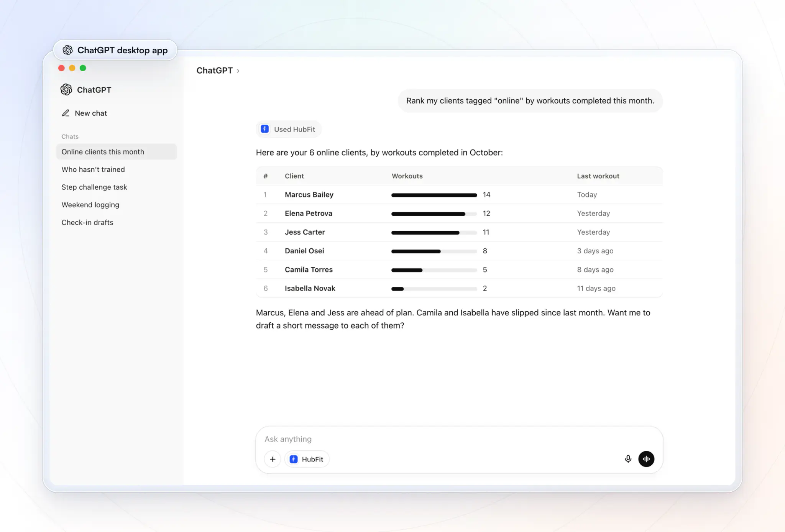Image resolution: width=785 pixels, height=532 pixels.
Task: Select client name Elena Petrova
Action: (x=309, y=213)
